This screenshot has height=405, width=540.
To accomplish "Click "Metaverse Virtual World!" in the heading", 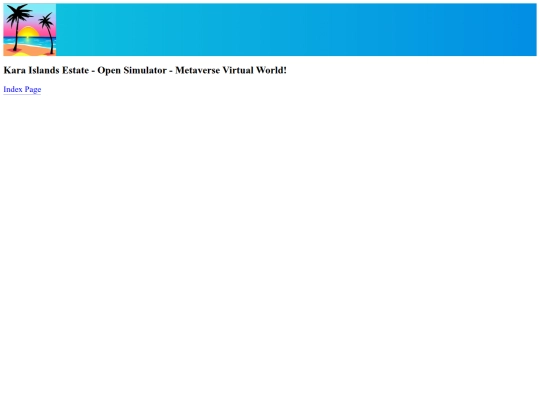I will pos(231,70).
